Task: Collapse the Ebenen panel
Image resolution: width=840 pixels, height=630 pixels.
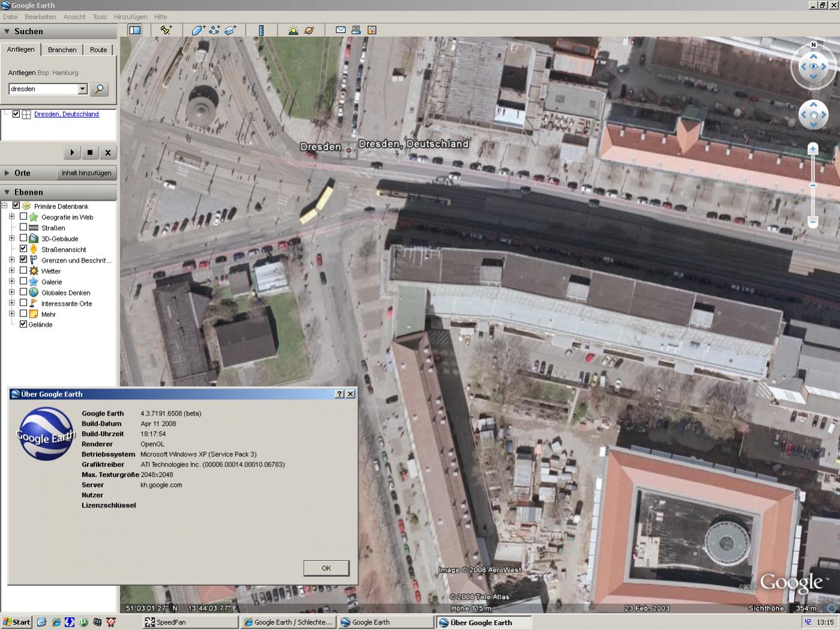Action: [7, 192]
